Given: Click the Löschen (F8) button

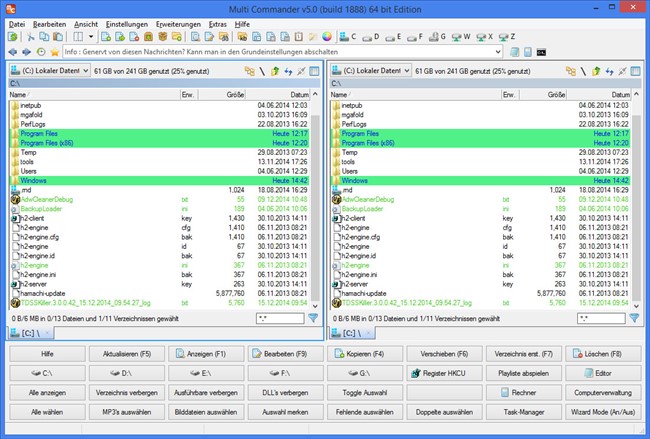Looking at the screenshot, I should pyautogui.click(x=603, y=354).
